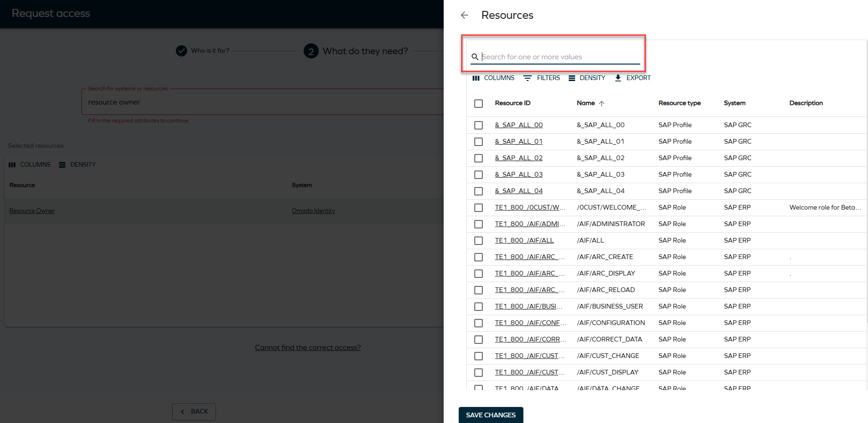Select the /AIF/CONFIGURATION row checkbox
Viewport: 868px width, 423px height.
pyautogui.click(x=479, y=323)
